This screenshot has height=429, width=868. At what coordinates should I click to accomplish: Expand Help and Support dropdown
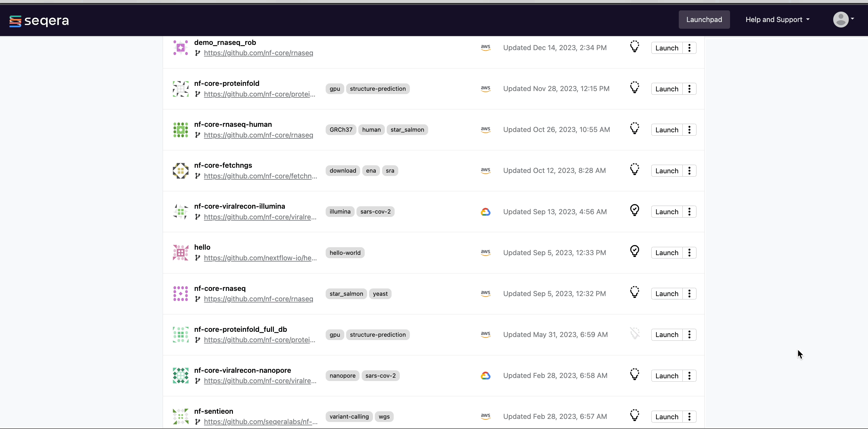[777, 20]
